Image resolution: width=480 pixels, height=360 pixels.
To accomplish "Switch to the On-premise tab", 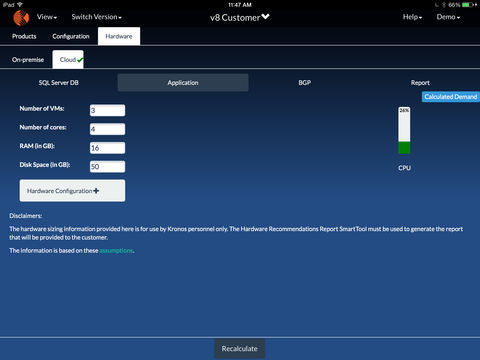I will [28, 60].
